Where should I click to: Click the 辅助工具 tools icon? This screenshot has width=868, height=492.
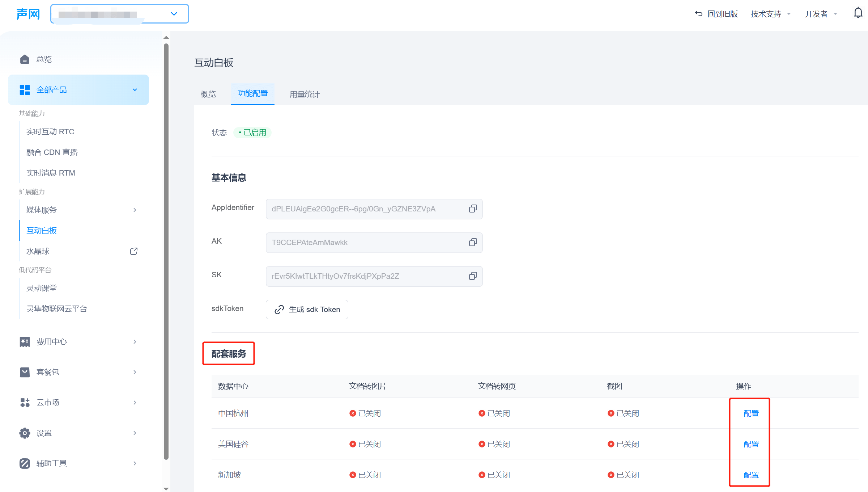[x=25, y=463]
